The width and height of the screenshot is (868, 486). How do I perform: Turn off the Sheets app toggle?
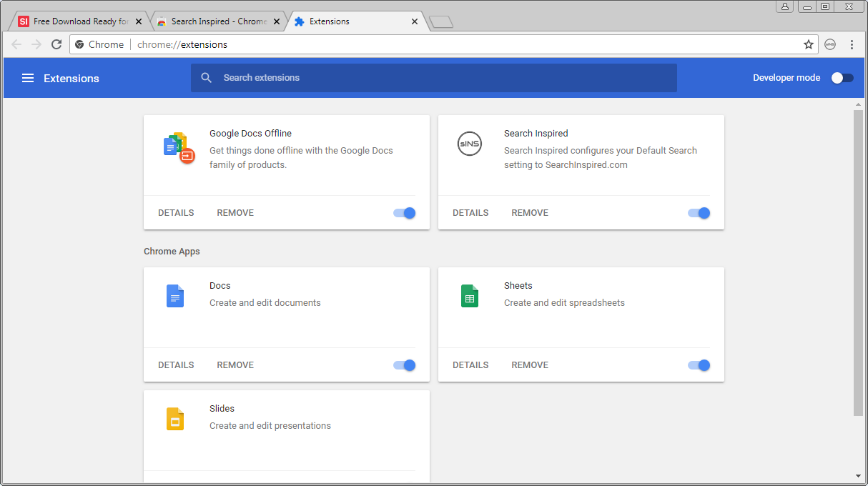click(699, 365)
